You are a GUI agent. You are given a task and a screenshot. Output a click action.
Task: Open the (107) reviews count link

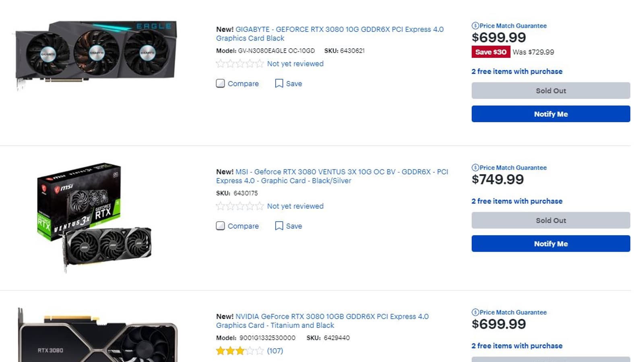(x=275, y=351)
